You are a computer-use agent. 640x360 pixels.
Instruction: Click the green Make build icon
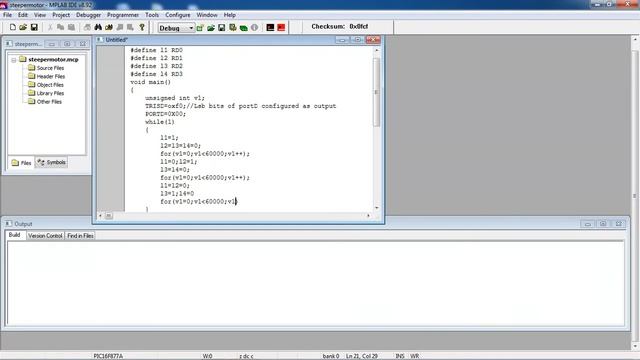(x=244, y=28)
